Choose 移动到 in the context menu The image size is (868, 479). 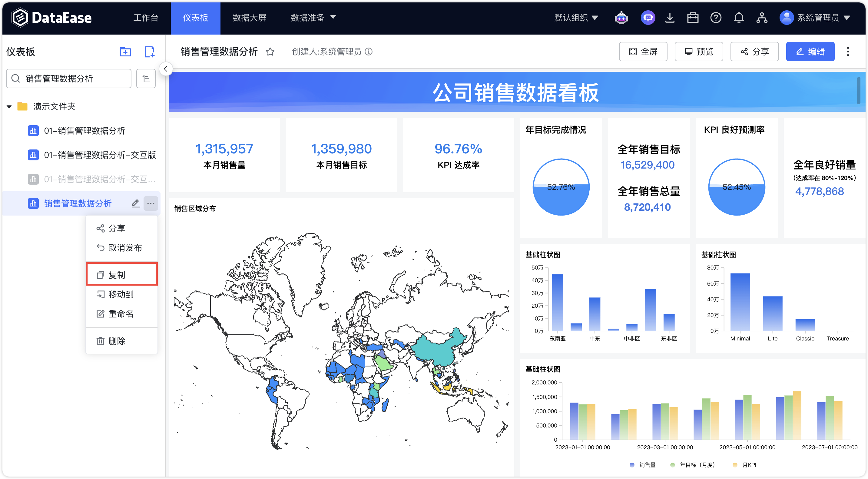point(122,294)
